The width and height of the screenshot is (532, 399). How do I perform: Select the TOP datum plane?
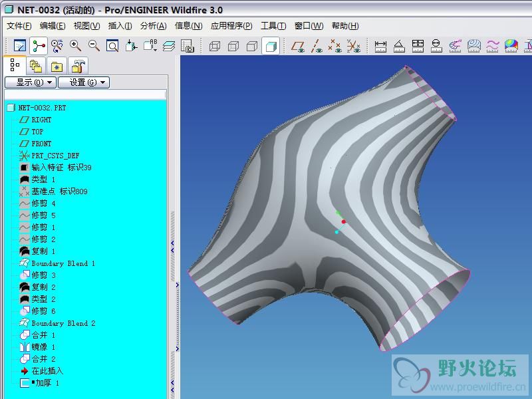[37, 132]
